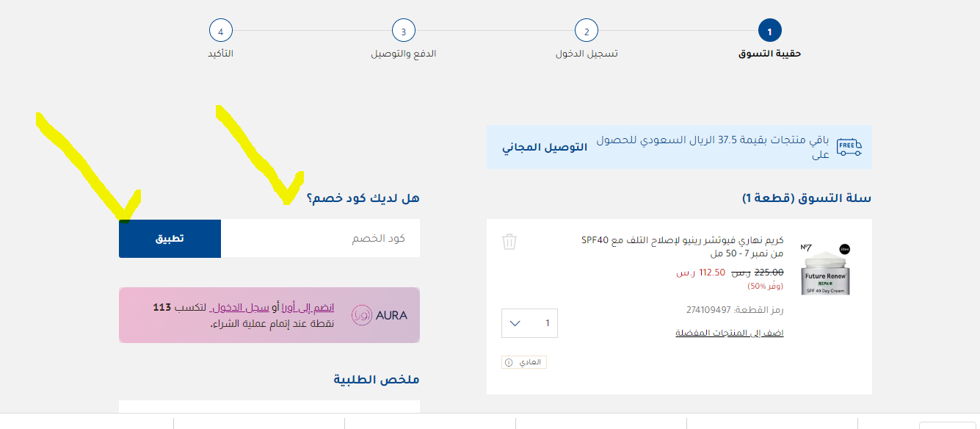Remove the item with the trash icon

point(509,242)
